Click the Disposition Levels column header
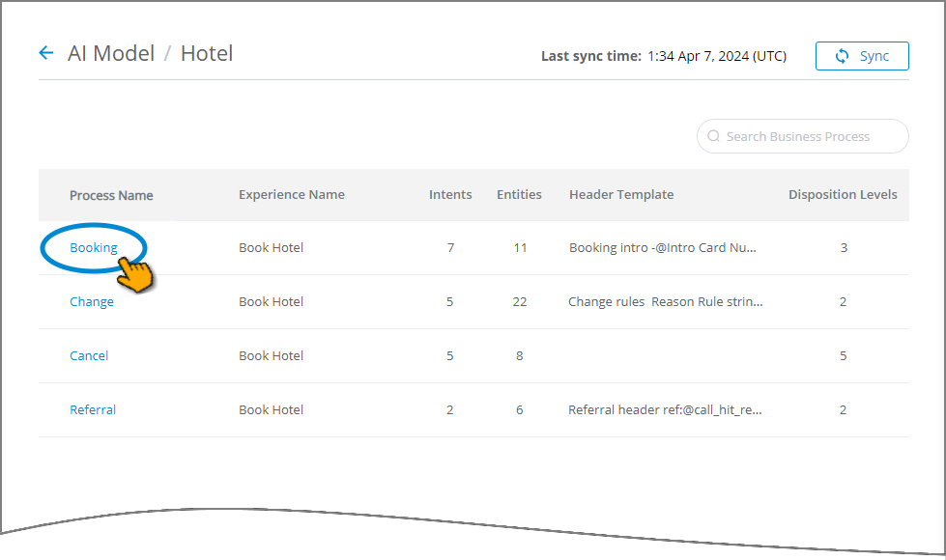 (x=843, y=195)
